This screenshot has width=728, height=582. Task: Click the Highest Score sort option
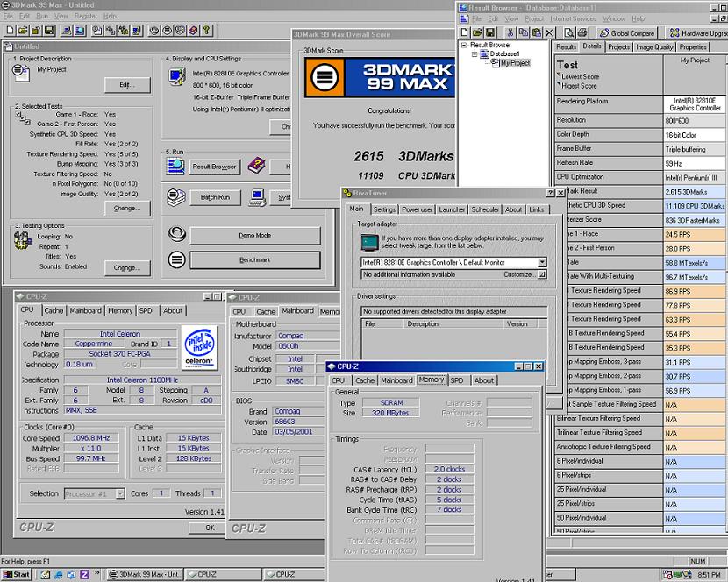[579, 86]
